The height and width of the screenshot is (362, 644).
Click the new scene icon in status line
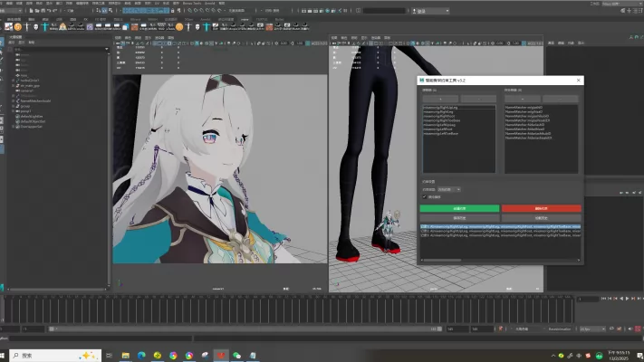click(31, 11)
